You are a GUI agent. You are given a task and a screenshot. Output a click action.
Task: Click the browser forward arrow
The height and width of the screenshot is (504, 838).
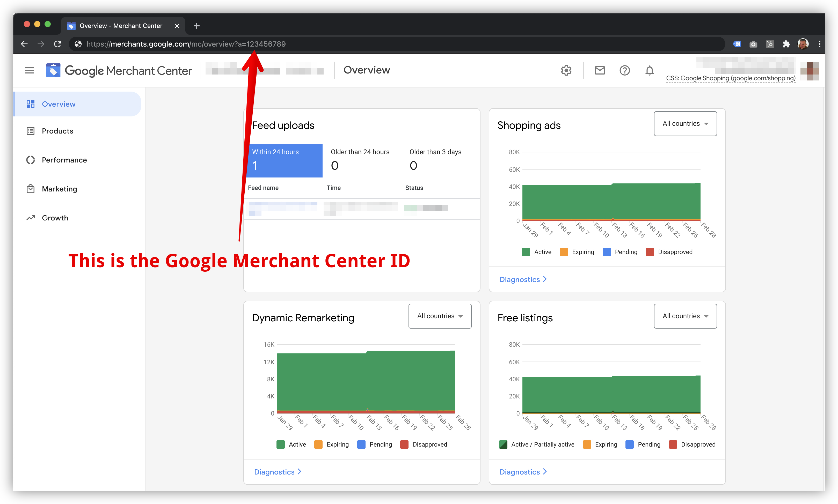(41, 44)
